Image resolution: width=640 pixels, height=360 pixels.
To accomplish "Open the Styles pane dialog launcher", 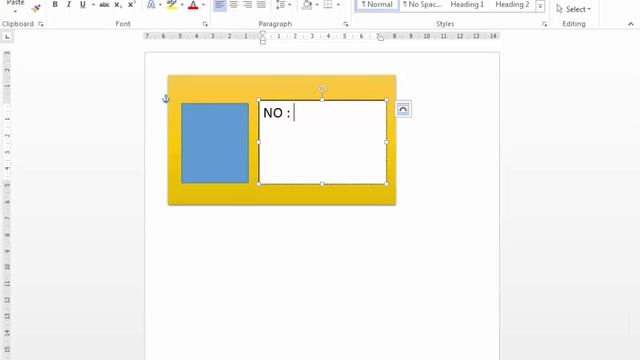I will (544, 24).
